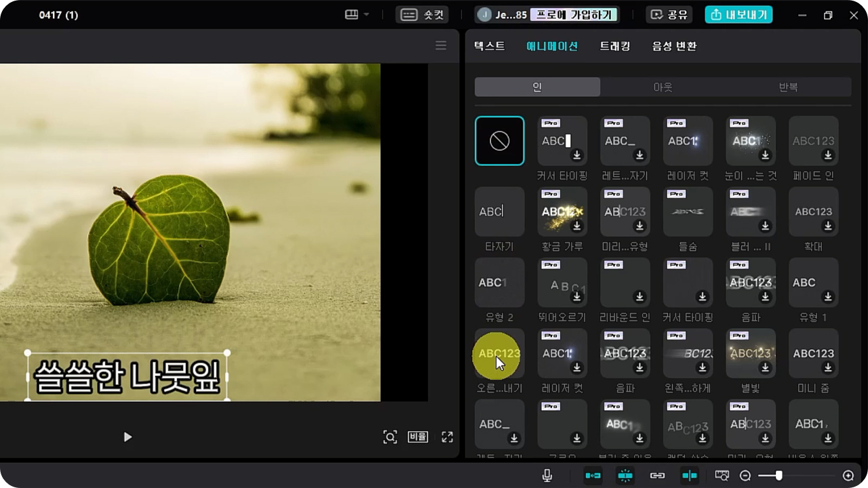This screenshot has width=868, height=488.
Task: Click the microphone record voiceover icon
Action: coord(547,476)
